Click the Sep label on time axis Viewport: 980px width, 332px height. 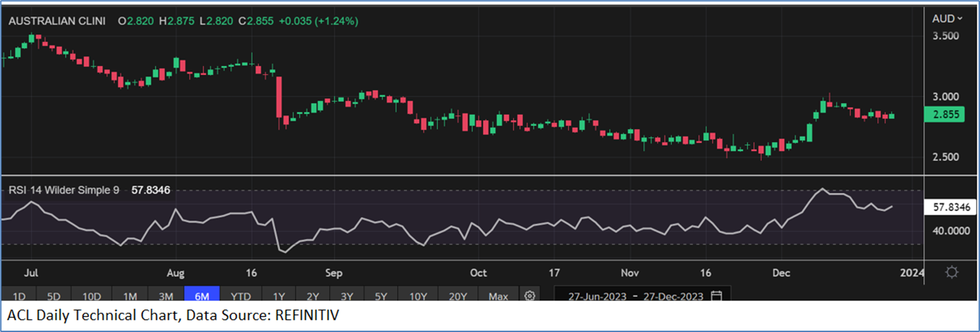334,273
